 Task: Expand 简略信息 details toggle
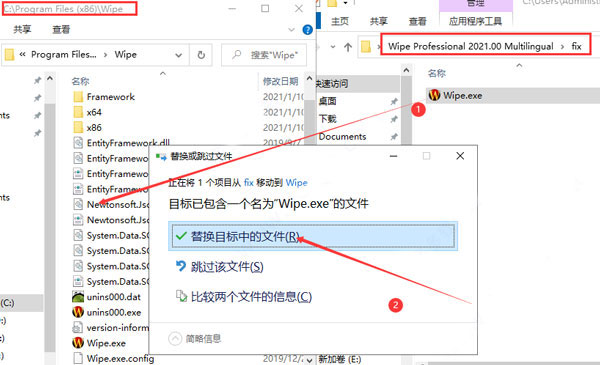(x=195, y=339)
